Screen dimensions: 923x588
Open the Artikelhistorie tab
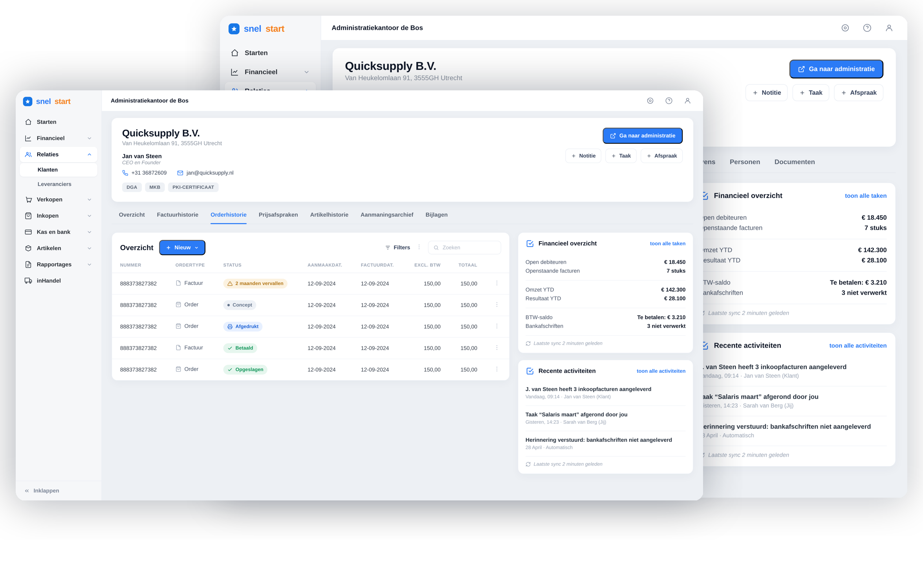pyautogui.click(x=329, y=214)
